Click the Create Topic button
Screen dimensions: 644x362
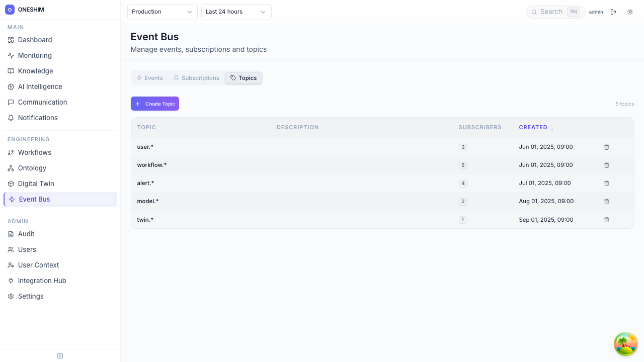pyautogui.click(x=155, y=104)
